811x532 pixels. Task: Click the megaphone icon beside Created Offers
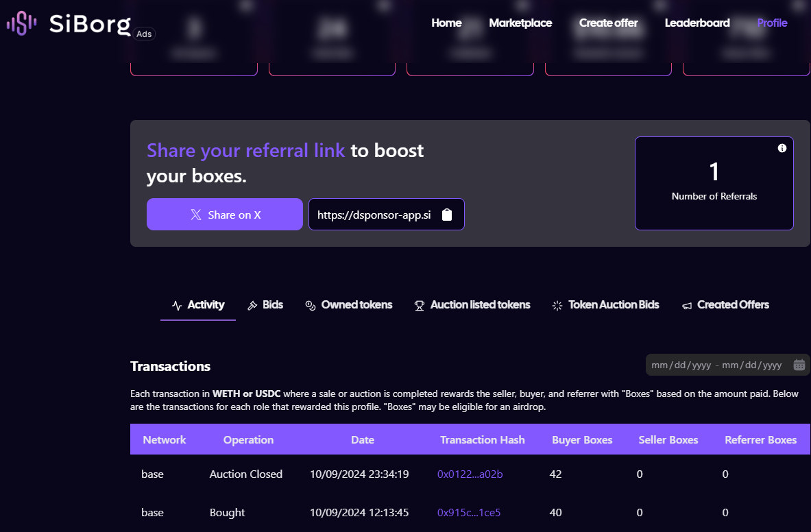686,305
